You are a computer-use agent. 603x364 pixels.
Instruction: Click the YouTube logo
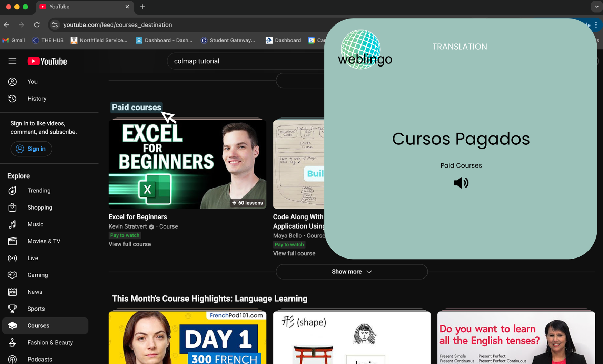[x=47, y=61]
